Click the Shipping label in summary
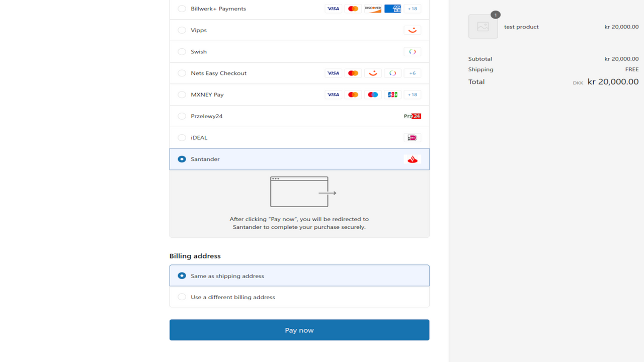 pyautogui.click(x=480, y=69)
